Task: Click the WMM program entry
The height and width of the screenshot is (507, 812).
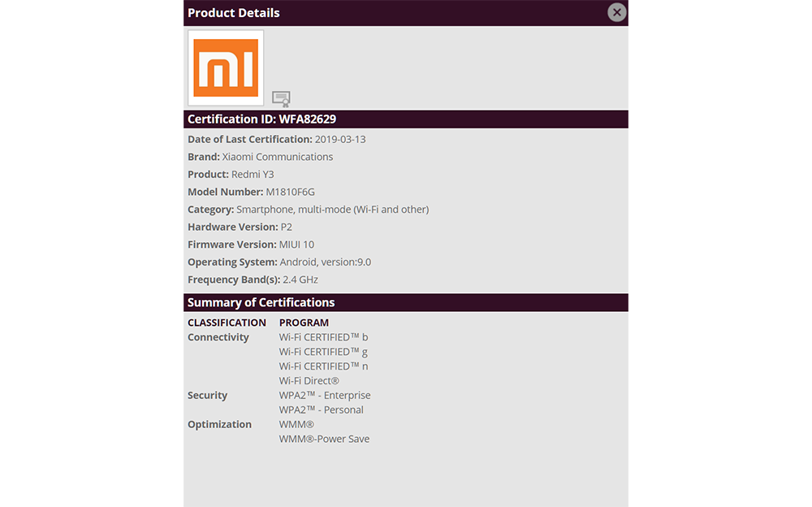Action: click(x=296, y=425)
